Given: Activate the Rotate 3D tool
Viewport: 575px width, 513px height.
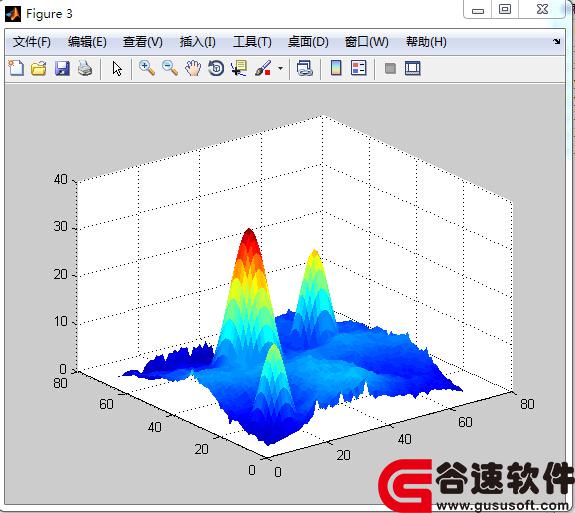Looking at the screenshot, I should pos(216,68).
